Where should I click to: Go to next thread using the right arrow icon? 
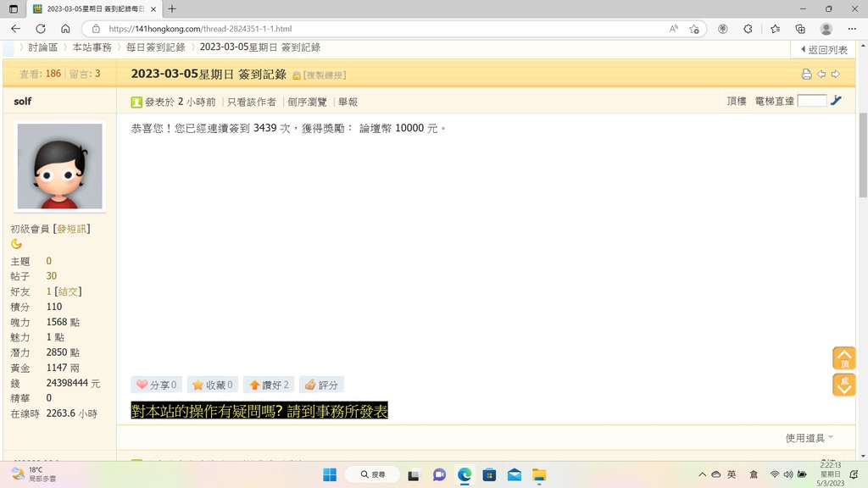click(x=835, y=75)
